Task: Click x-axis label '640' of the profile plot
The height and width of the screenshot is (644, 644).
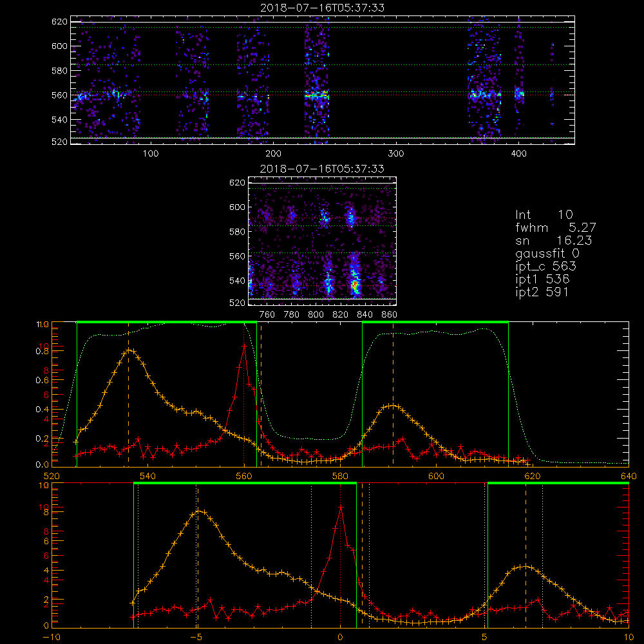Action: [629, 476]
